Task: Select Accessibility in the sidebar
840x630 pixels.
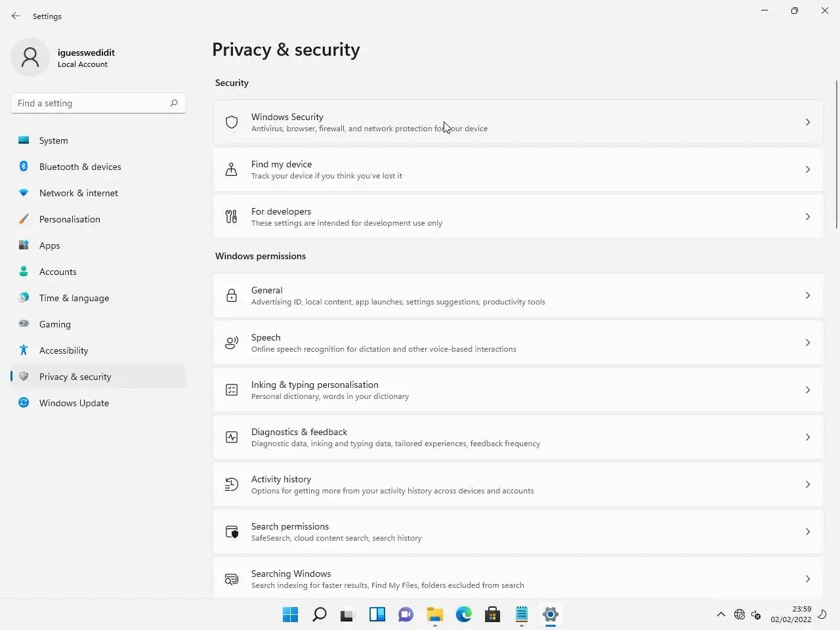Action: click(x=64, y=350)
